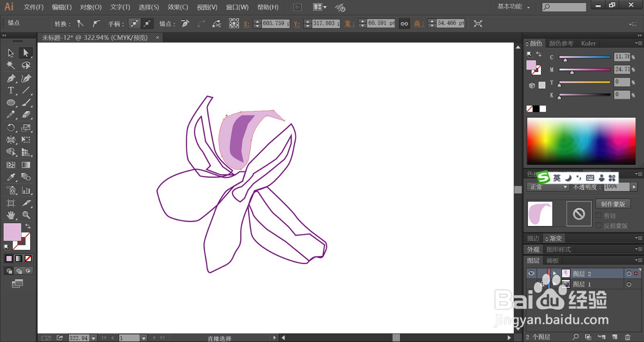The height and width of the screenshot is (342, 644).
Task: Expand 图层 2 sublayers
Action: (x=555, y=273)
